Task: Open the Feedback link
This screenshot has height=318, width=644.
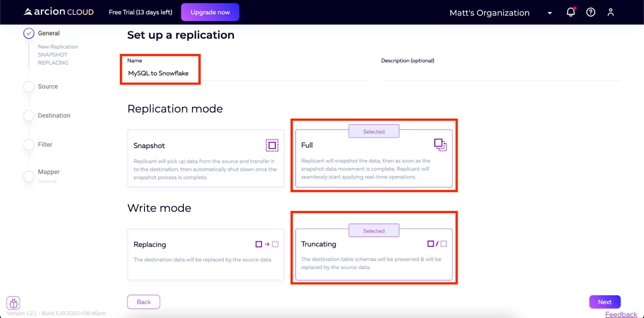Action: [x=621, y=314]
